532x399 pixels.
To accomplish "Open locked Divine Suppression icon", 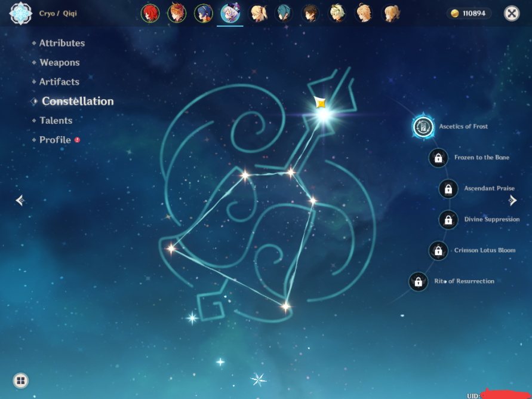I will [448, 220].
